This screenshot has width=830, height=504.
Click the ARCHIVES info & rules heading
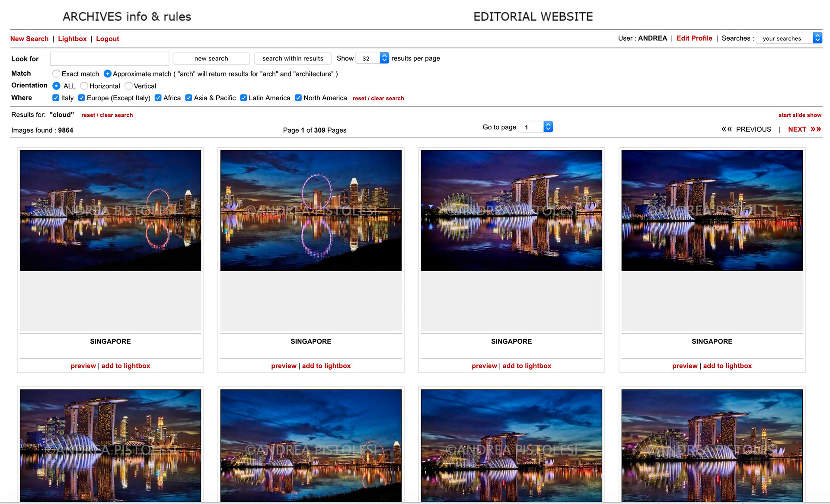click(x=127, y=16)
